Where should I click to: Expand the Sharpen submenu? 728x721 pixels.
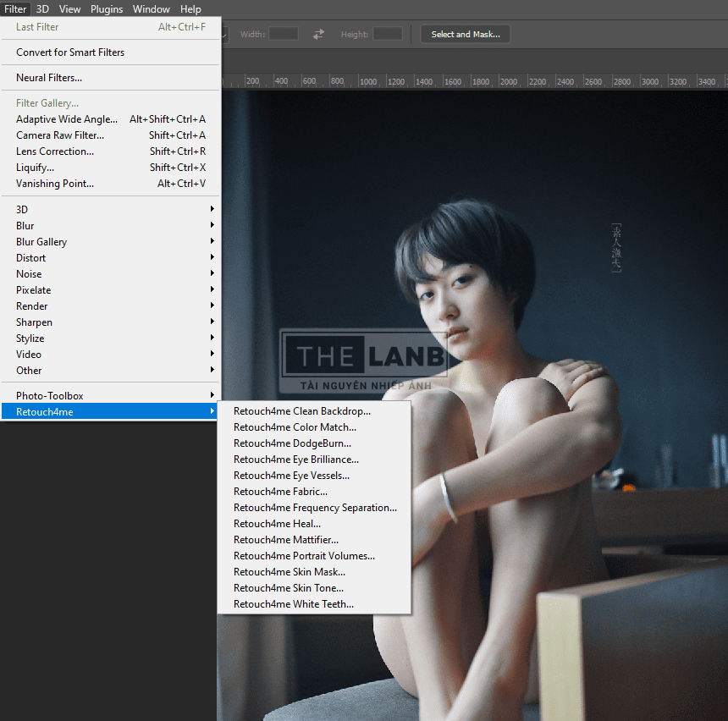click(111, 322)
